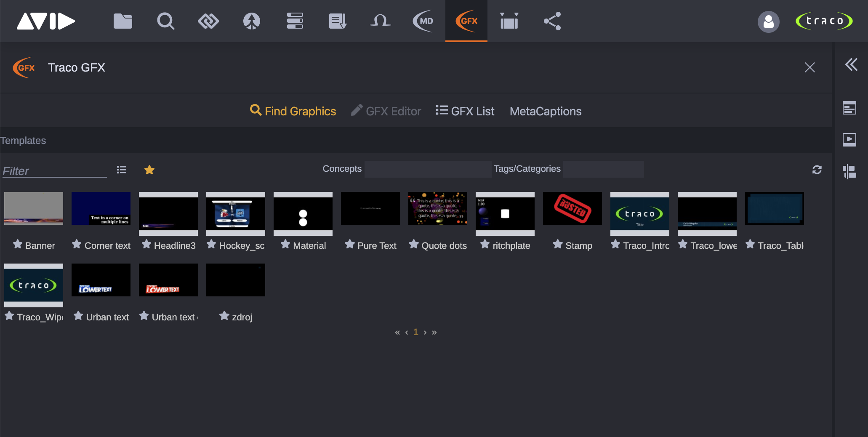Open the stacked servers icon app
868x437 pixels.
point(295,21)
